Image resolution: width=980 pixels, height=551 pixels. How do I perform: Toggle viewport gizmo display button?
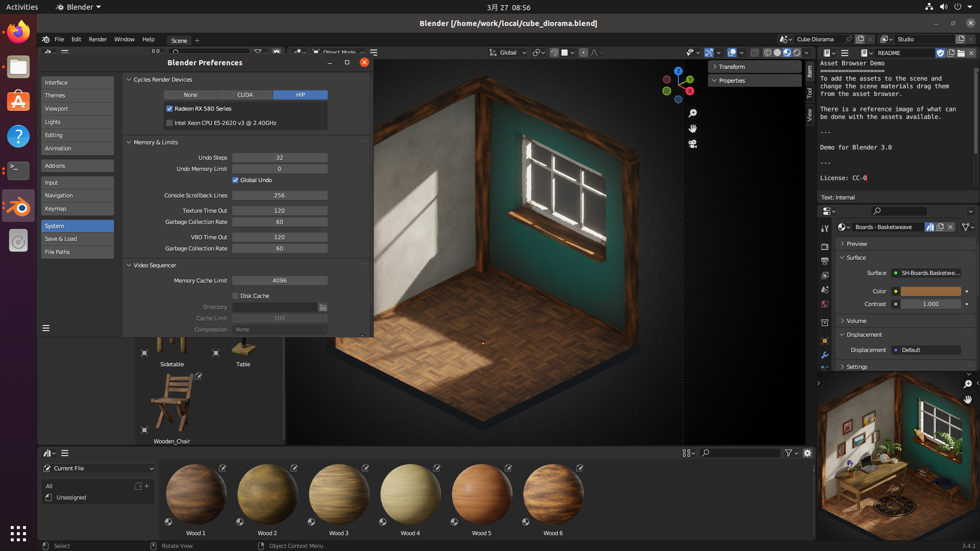(709, 53)
